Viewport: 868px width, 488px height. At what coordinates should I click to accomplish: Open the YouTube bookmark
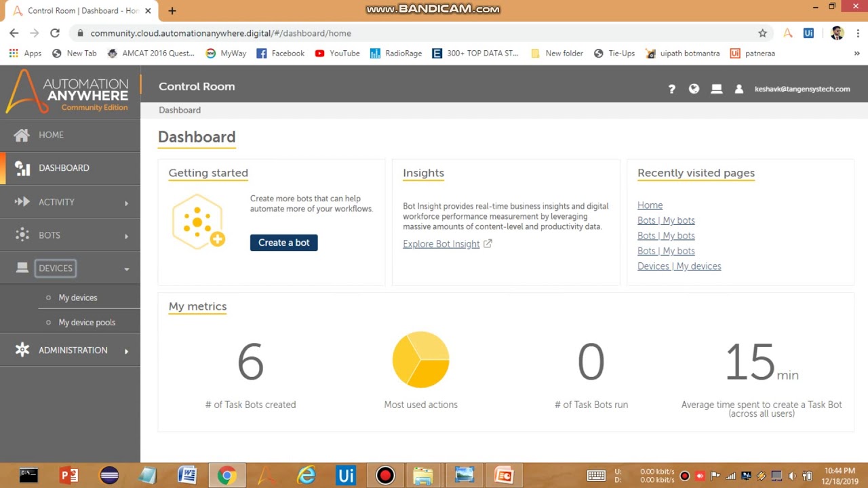click(337, 53)
